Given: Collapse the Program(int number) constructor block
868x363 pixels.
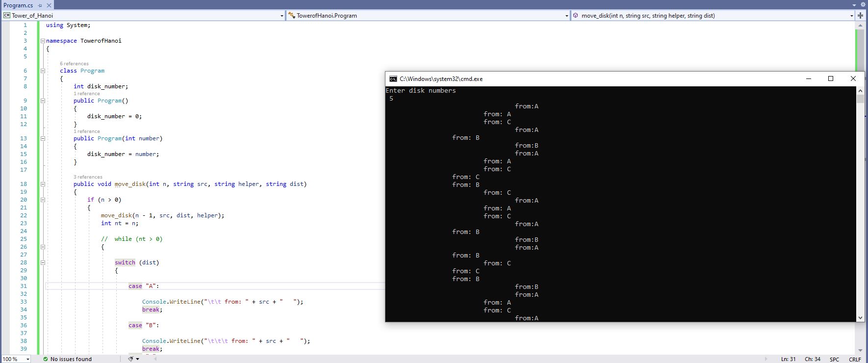Looking at the screenshot, I should click(43, 138).
